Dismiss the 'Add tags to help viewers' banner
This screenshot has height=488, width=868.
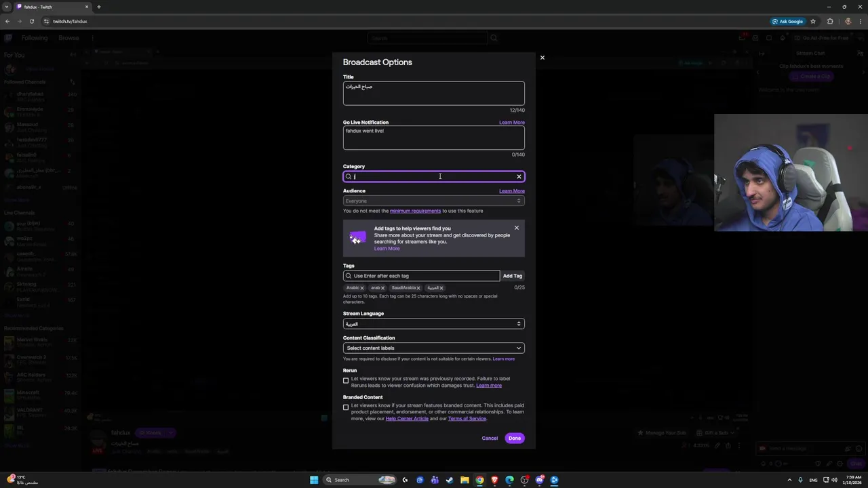(x=517, y=228)
